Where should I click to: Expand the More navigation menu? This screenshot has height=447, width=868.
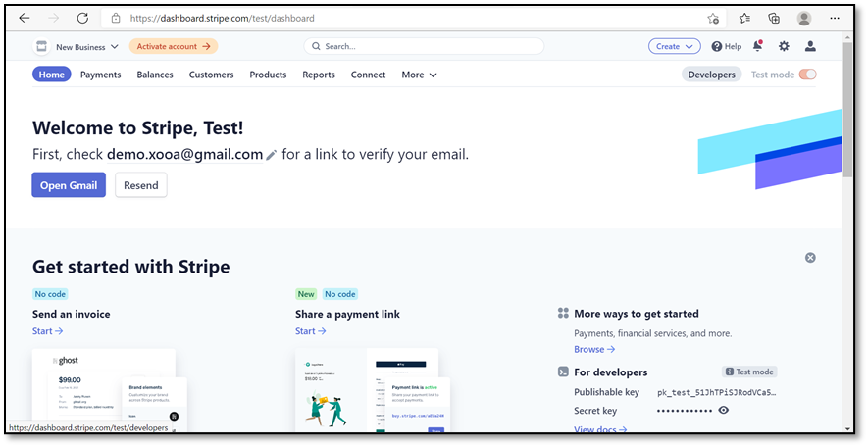coord(419,74)
